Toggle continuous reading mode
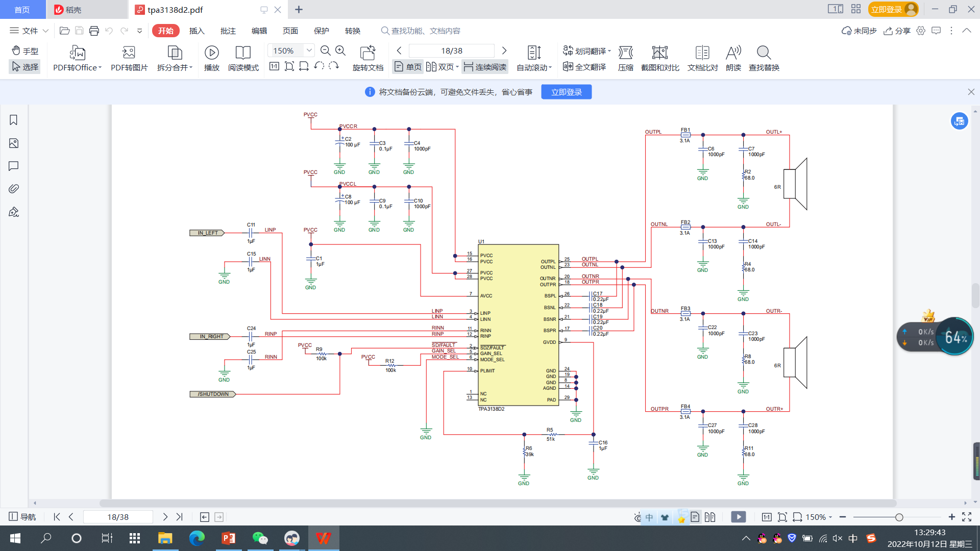 click(x=485, y=67)
